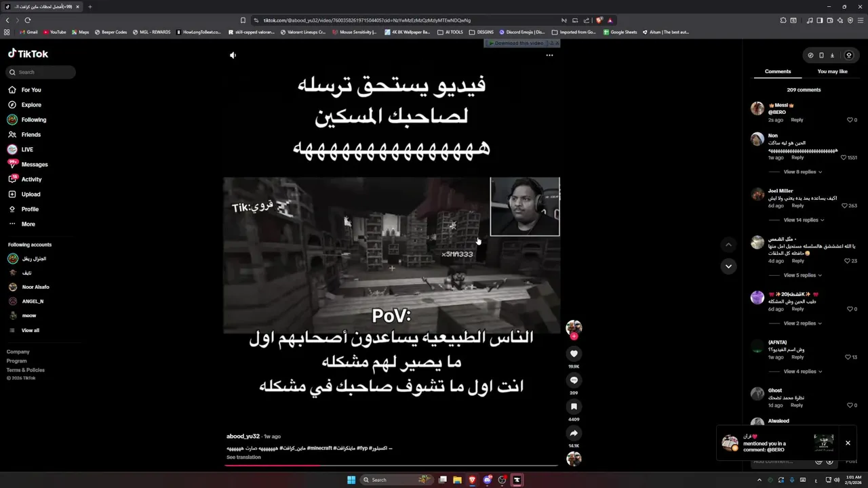868x488 pixels.
Task: Reload the page in browser toolbar
Action: click(x=28, y=20)
